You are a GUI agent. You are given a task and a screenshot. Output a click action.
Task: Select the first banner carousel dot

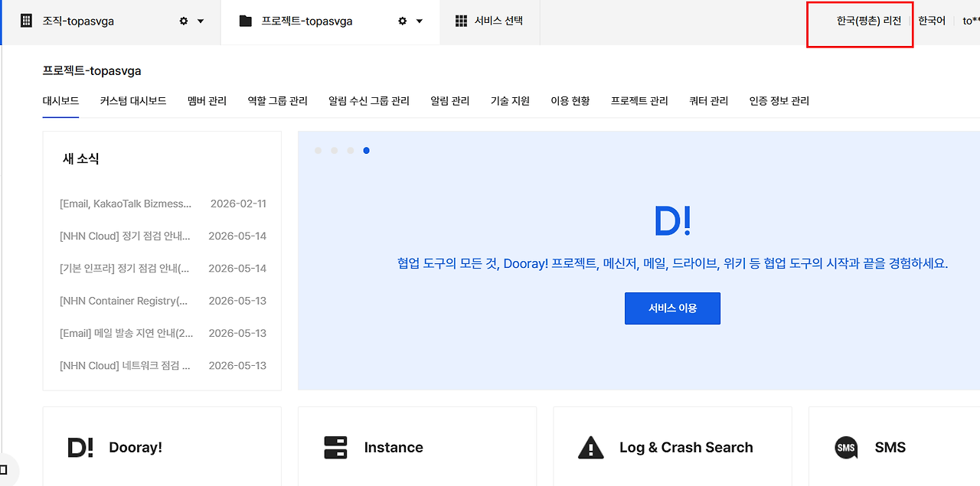318,151
